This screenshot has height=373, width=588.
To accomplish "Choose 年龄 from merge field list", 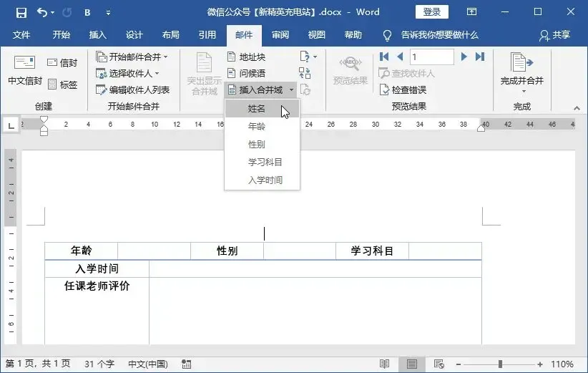I will point(262,127).
